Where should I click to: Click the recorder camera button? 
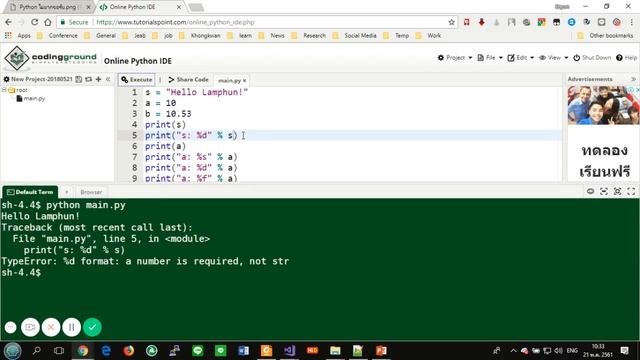coord(30,327)
